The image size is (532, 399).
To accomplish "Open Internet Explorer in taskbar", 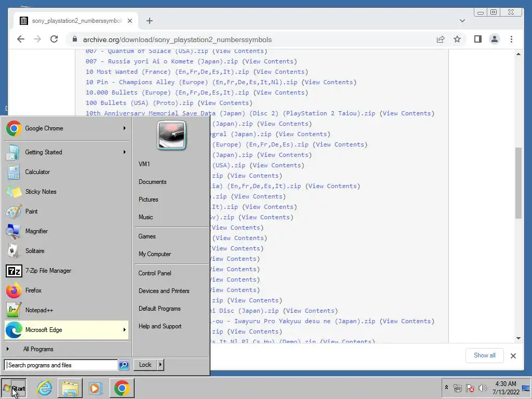I will tap(45, 388).
